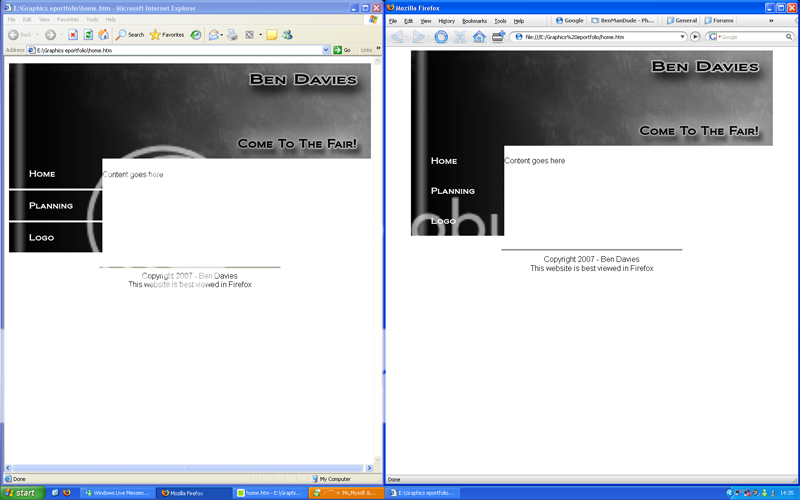Click the Internet Explorer Forward arrow button

(x=50, y=35)
